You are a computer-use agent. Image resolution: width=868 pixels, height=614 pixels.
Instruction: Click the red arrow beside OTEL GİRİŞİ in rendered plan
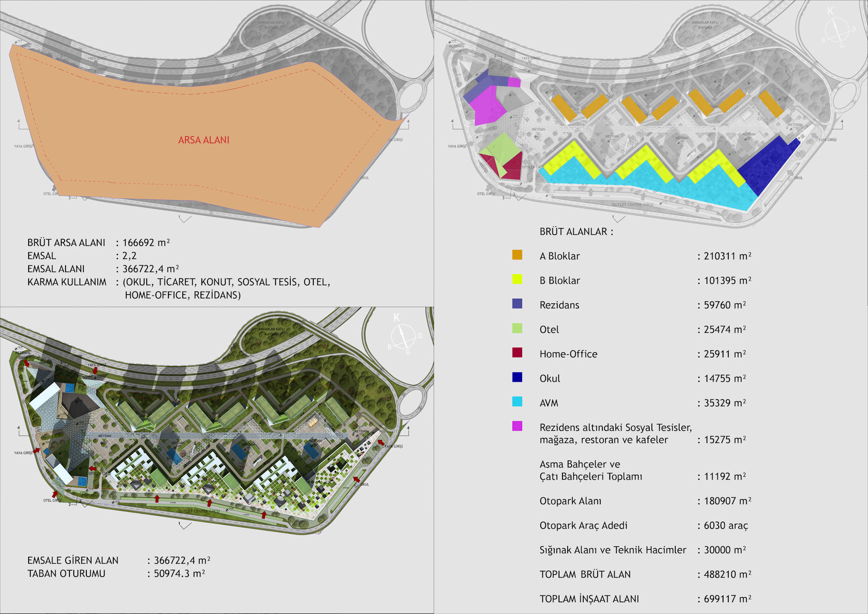point(55,494)
